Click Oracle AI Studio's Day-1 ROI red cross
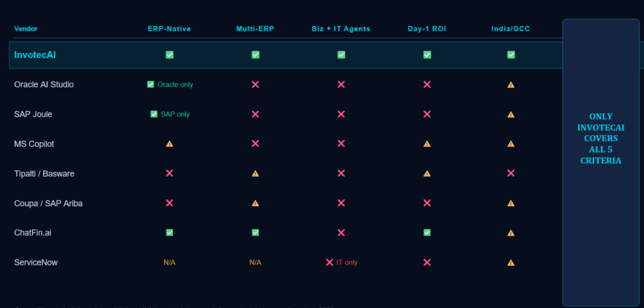This screenshot has width=644, height=308. coord(427,84)
